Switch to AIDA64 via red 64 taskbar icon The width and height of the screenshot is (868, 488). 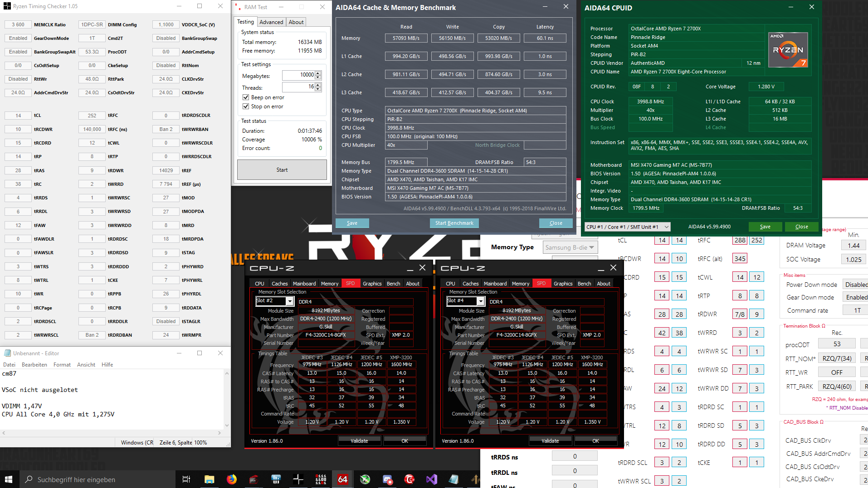[343, 479]
